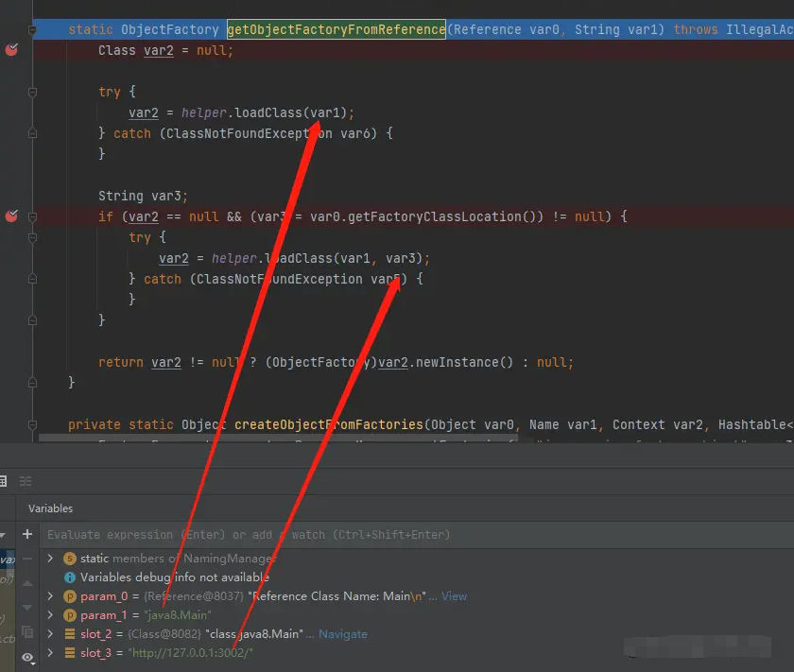
Task: Click the add watch plus icon
Action: click(27, 534)
